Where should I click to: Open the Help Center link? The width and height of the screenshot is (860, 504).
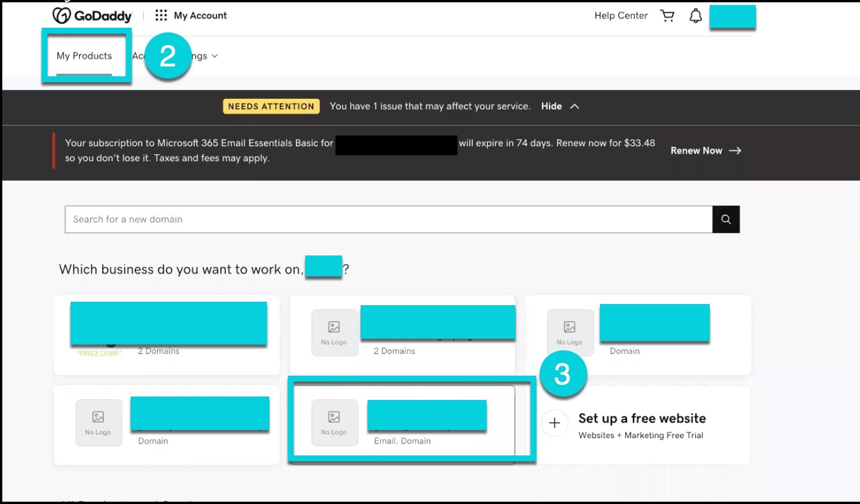pyautogui.click(x=621, y=16)
